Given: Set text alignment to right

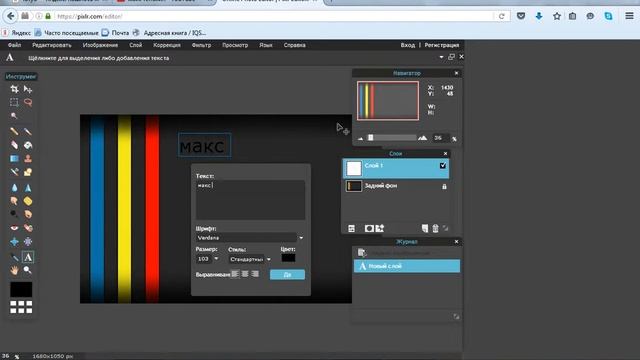Looking at the screenshot, I should coord(255,274).
